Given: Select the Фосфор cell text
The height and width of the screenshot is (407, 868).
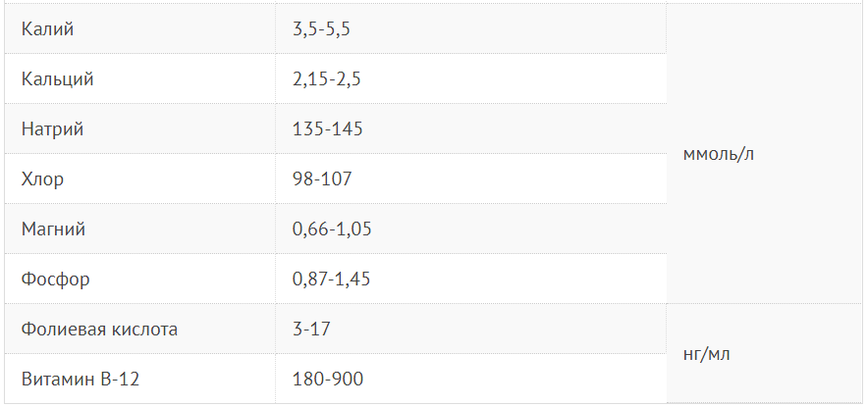Looking at the screenshot, I should (55, 280).
